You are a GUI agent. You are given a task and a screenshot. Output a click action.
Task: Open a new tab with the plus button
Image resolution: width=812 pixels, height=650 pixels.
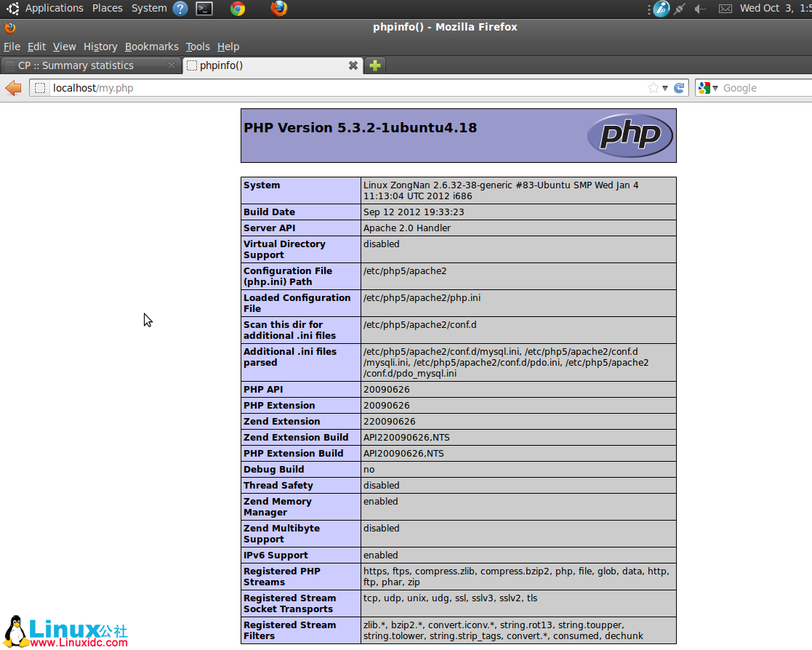click(x=375, y=65)
